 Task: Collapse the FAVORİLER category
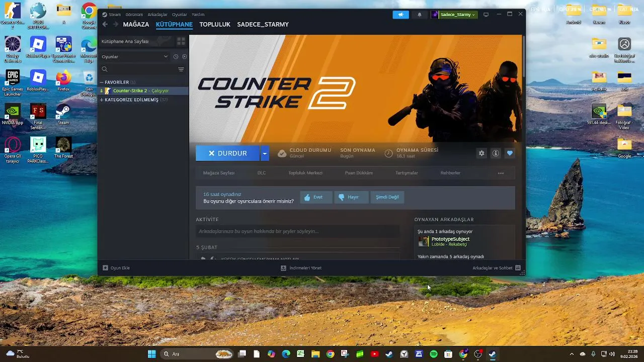[117, 82]
